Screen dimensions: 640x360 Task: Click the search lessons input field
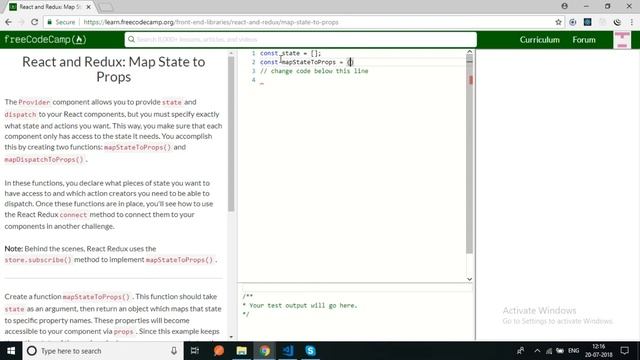(301, 40)
